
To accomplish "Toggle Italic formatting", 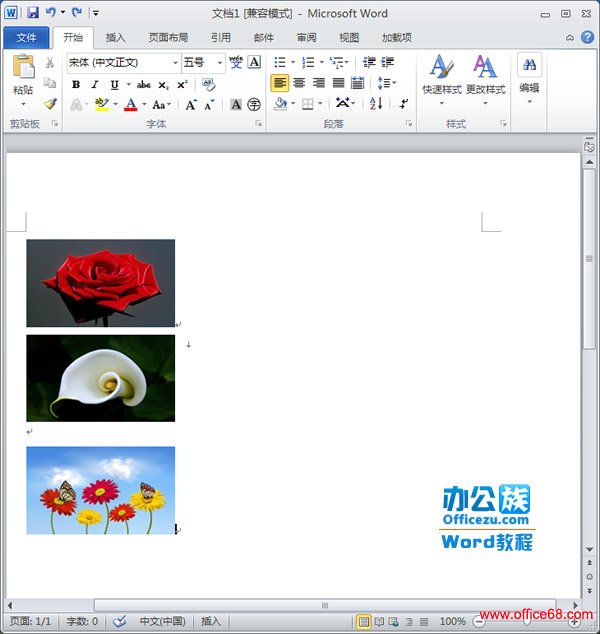I will pyautogui.click(x=95, y=85).
